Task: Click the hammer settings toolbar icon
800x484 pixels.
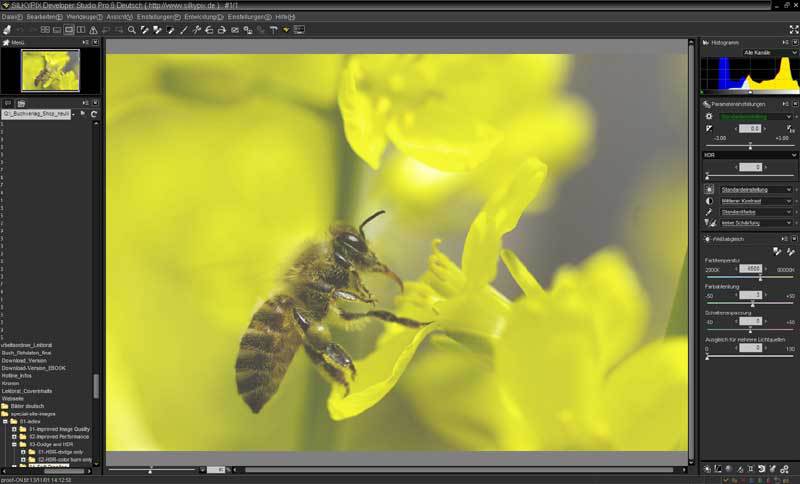Action: point(273,30)
